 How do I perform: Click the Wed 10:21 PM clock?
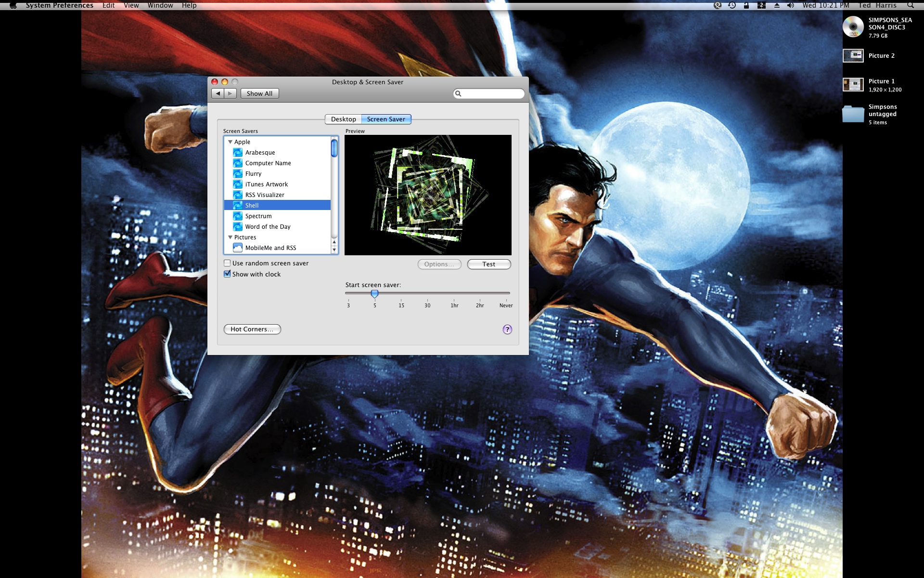click(x=825, y=5)
